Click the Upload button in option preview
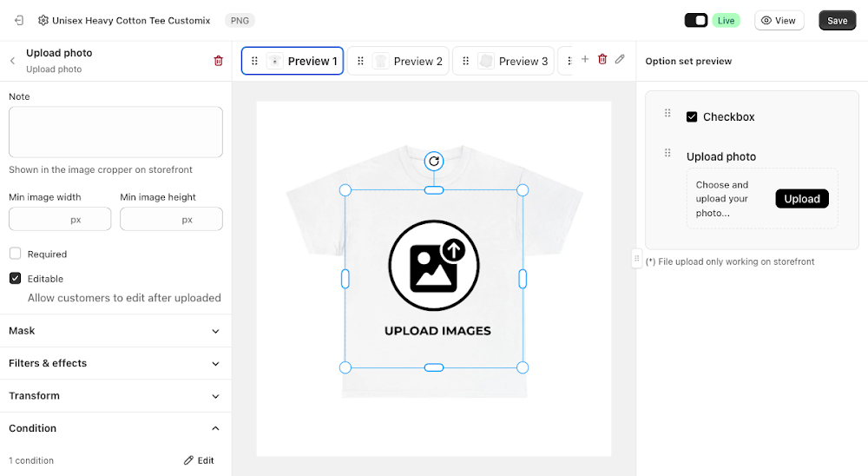Screen dimensions: 868x476 [x=802, y=199]
